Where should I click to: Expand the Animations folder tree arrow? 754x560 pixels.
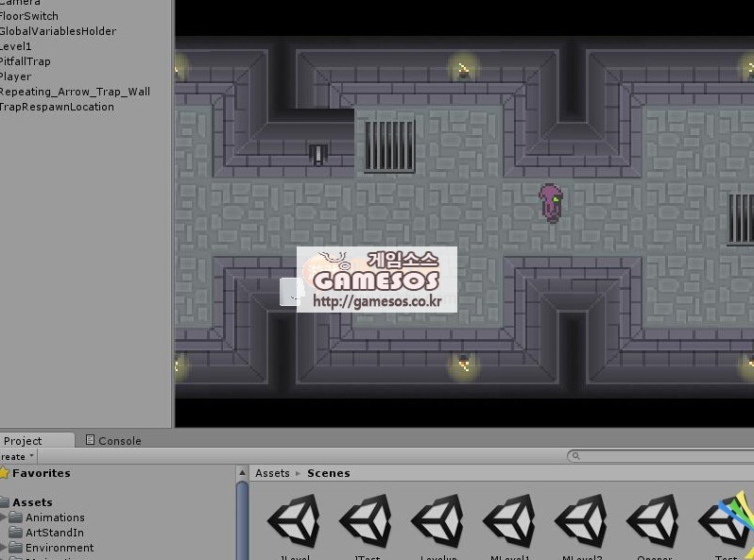click(x=4, y=518)
